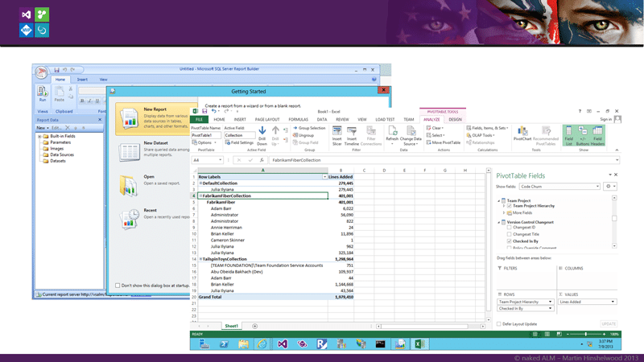Uncheck the Checked In By field checkbox

(x=510, y=241)
